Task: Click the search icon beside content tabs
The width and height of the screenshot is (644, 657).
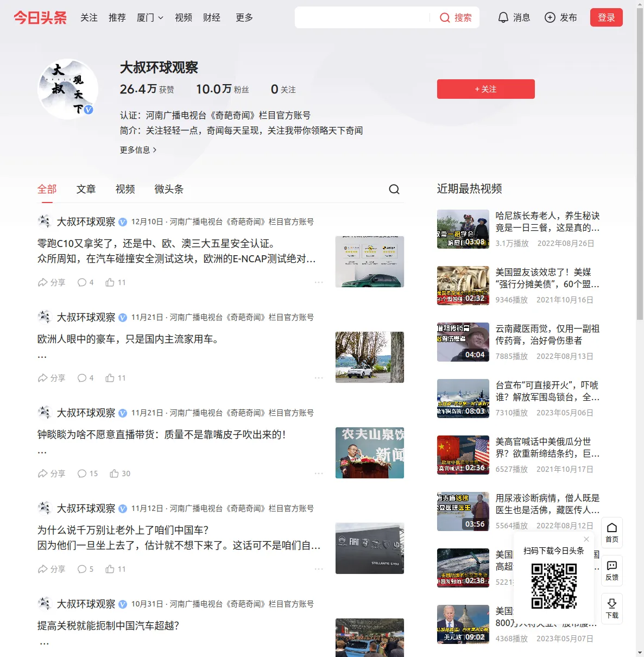Action: pos(394,189)
